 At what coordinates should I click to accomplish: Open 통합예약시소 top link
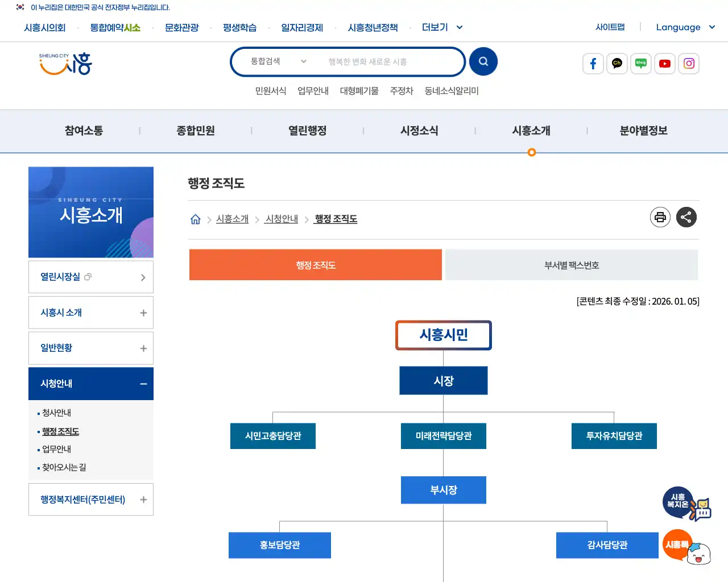pos(115,27)
